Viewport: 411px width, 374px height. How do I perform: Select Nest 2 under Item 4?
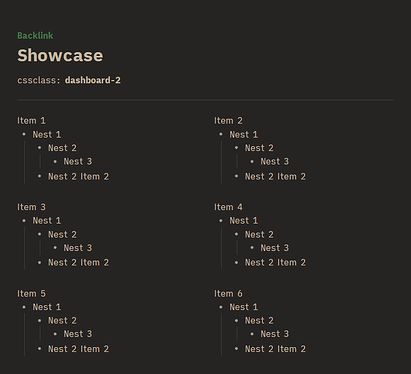259,235
